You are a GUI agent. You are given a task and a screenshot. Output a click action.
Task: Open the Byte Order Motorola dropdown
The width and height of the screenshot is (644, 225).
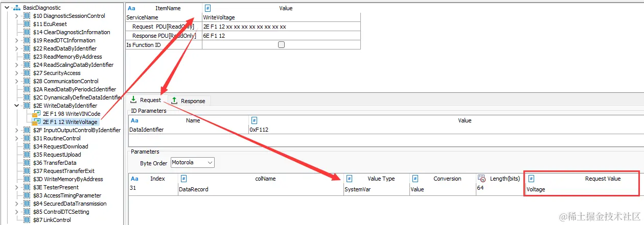coord(192,162)
